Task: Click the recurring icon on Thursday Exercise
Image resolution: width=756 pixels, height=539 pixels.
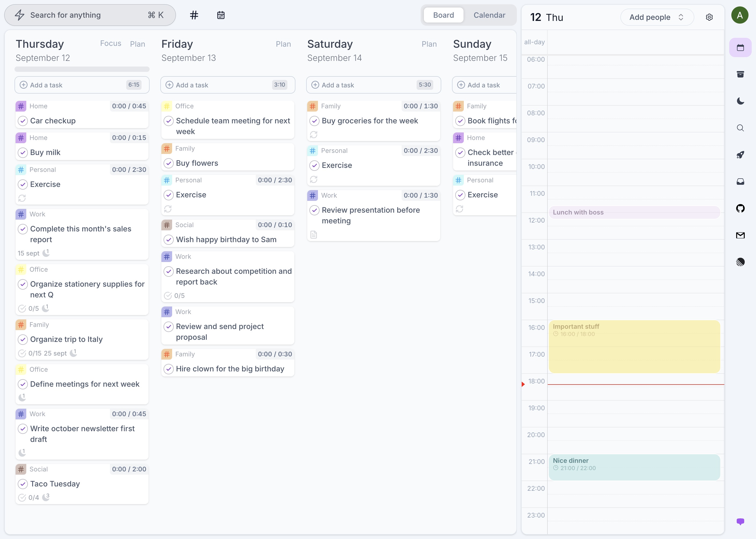Action: [x=22, y=198]
